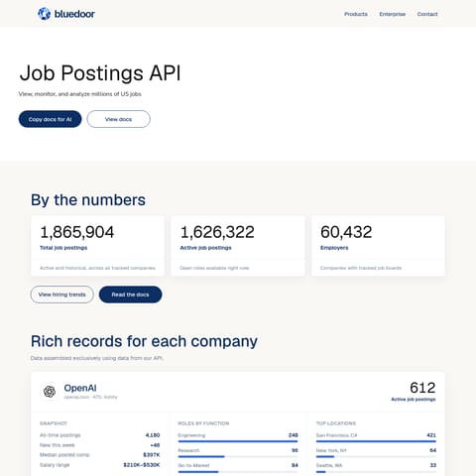Click the Engineering count 248
Screen dimensions: 476x476
[x=293, y=435]
